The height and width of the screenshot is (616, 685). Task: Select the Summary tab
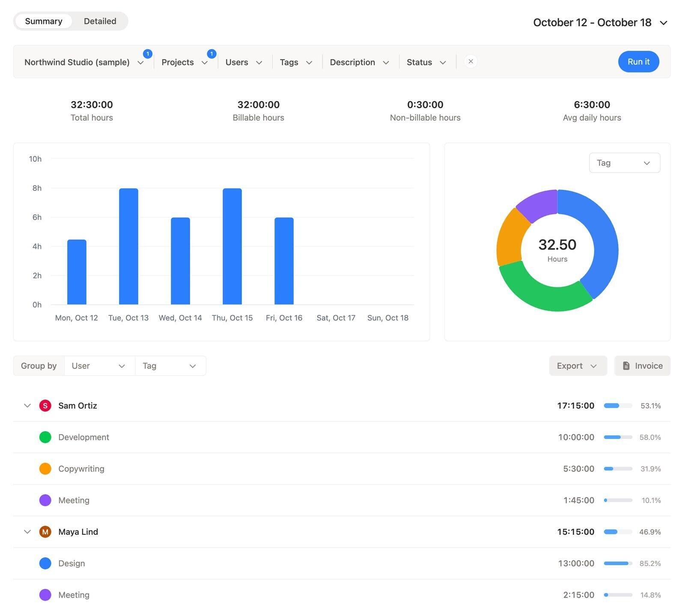[43, 21]
